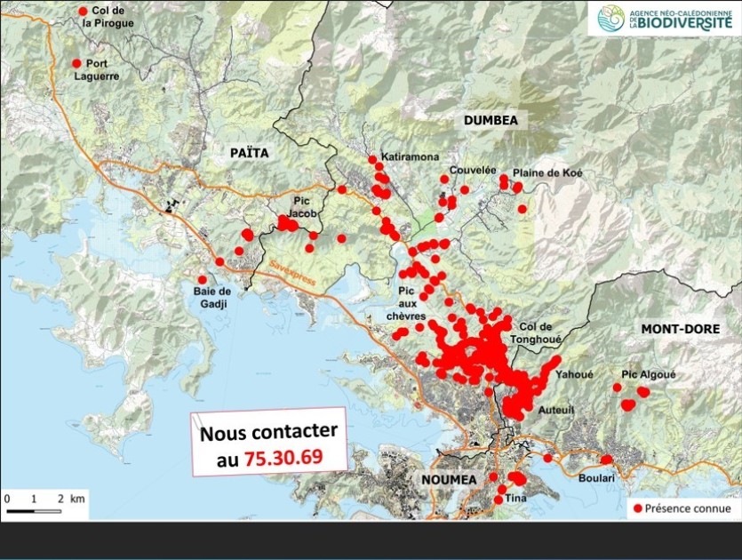Click the Agence Néo-Calédonienne Biodiversité logo
Viewport: 742px width, 560px height.
tap(665, 18)
